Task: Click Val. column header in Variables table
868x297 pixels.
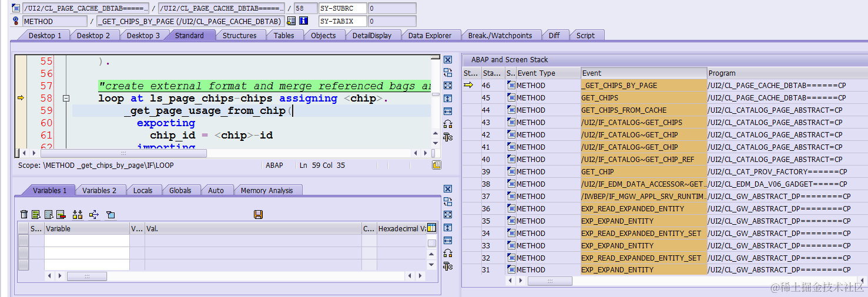Action: click(x=253, y=228)
